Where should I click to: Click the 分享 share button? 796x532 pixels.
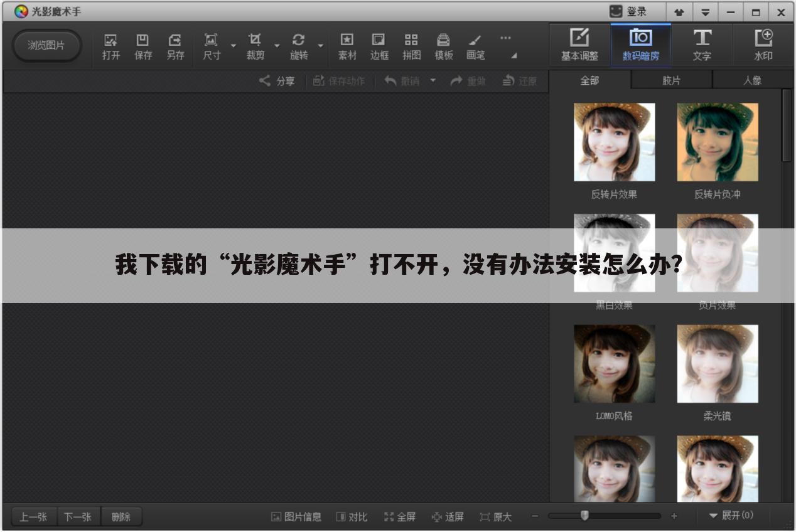click(277, 81)
